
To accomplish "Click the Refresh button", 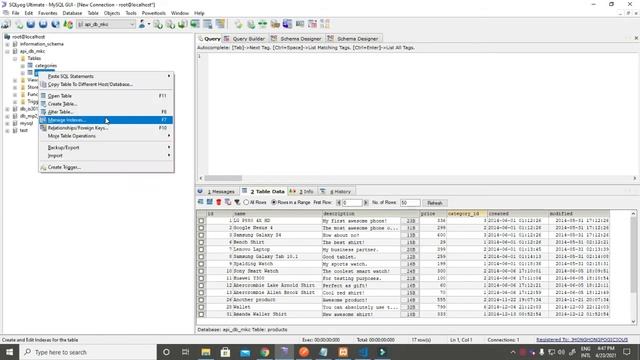I will (435, 203).
